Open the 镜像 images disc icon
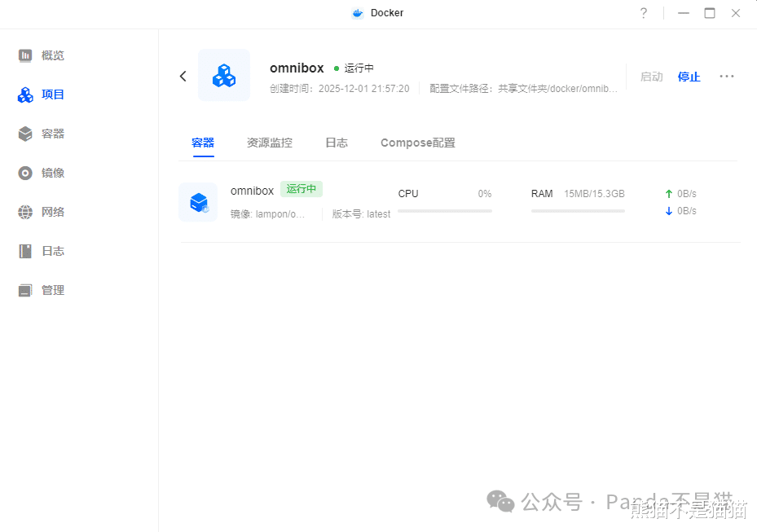The image size is (757, 532). click(x=25, y=173)
